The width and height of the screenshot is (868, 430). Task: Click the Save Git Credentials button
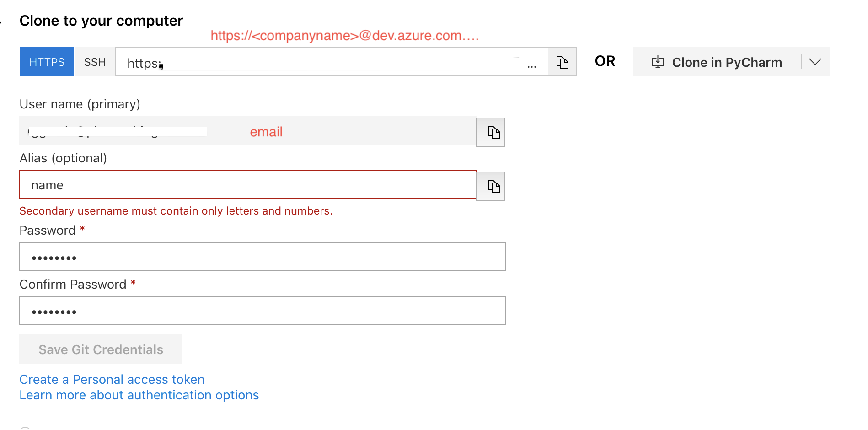tap(101, 349)
